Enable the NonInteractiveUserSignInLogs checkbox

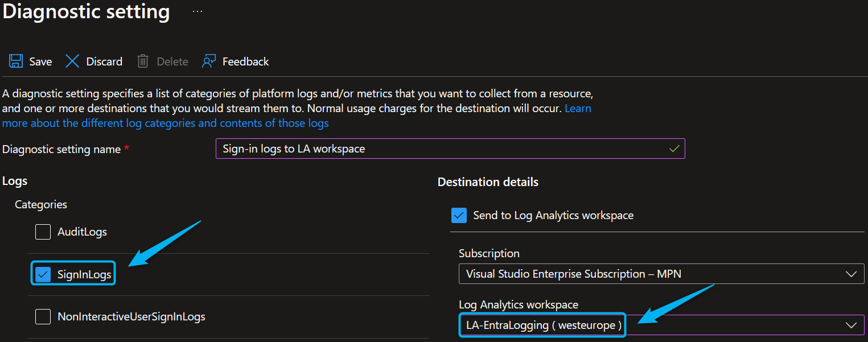coord(43,316)
